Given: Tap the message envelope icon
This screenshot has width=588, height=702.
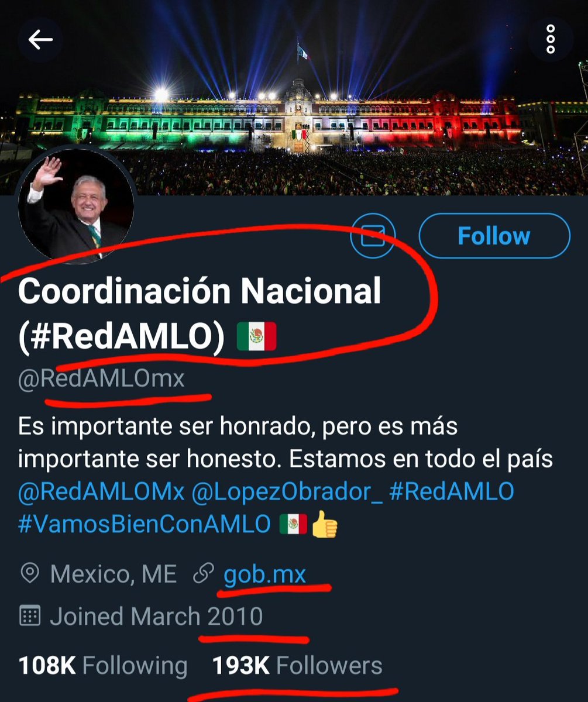Looking at the screenshot, I should (x=373, y=236).
